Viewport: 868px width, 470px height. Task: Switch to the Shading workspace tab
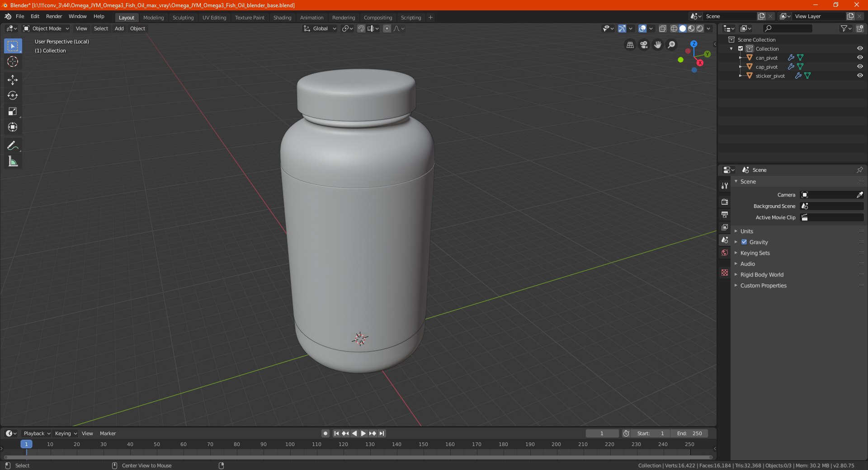[282, 18]
